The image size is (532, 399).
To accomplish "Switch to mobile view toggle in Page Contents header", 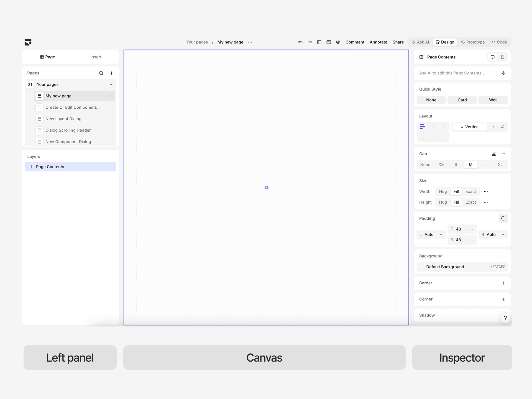I will pyautogui.click(x=503, y=57).
